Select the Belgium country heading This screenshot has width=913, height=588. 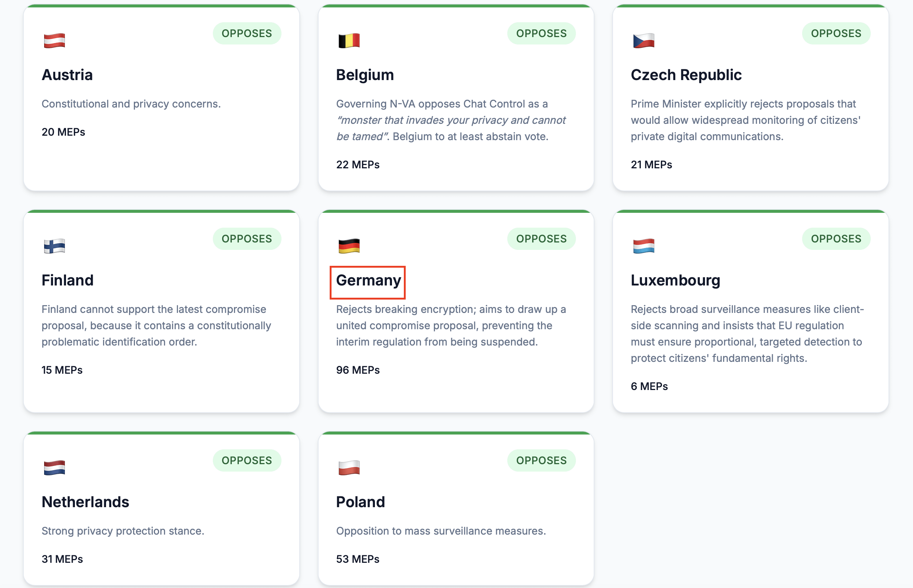click(x=365, y=75)
